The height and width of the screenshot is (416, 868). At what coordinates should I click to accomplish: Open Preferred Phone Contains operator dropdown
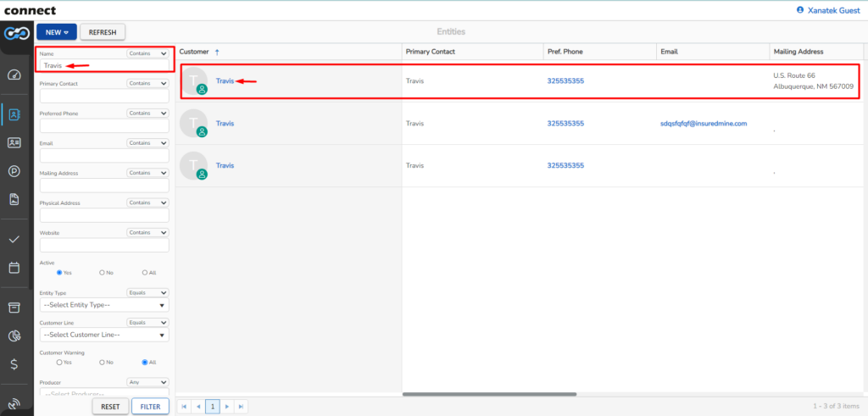(x=147, y=114)
